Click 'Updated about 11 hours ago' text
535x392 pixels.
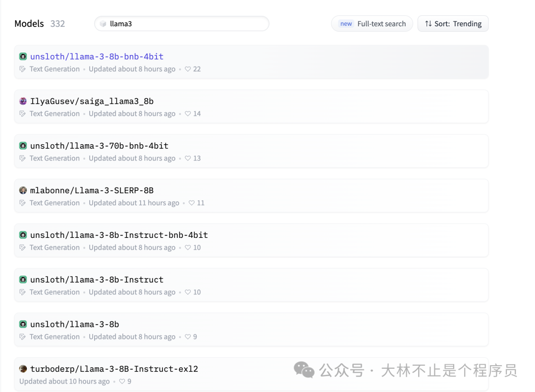tap(134, 203)
